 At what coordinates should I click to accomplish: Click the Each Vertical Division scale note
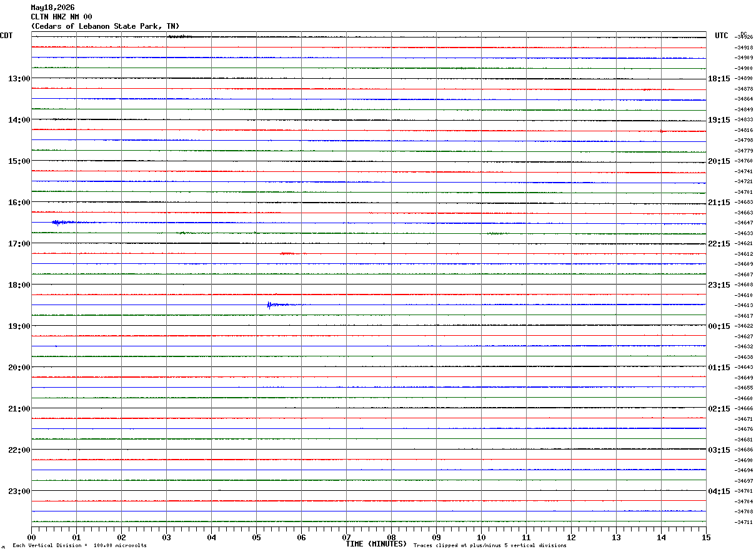tap(79, 546)
